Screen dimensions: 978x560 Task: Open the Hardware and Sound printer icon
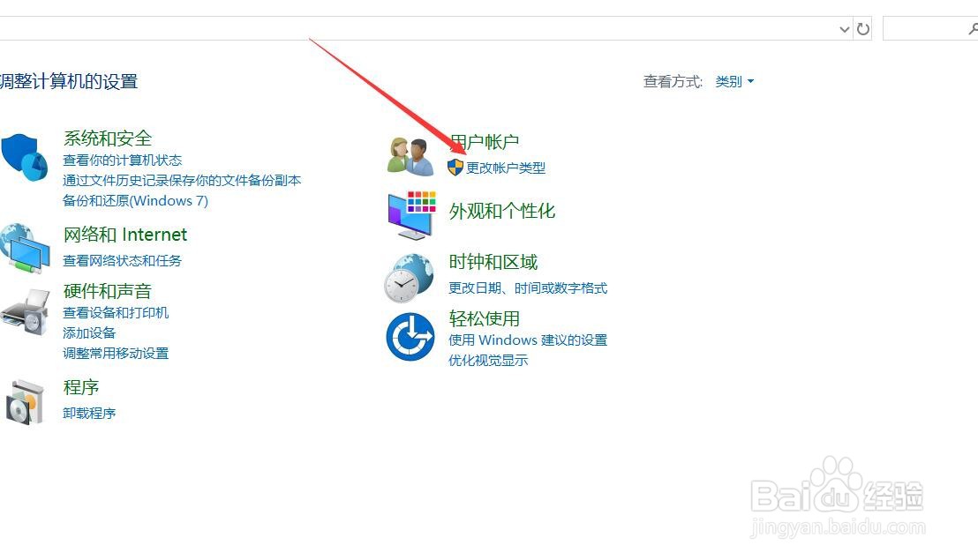coord(25,313)
